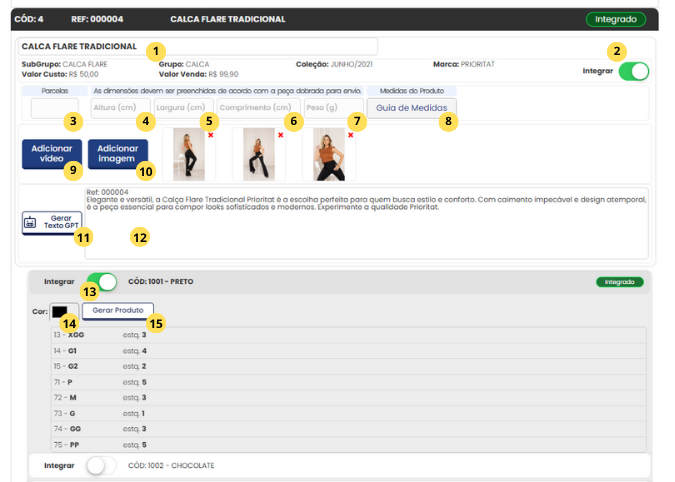This screenshot has width=675, height=482.
Task: Disable Integrar for the 1001 - PRETO variant
Action: (x=101, y=282)
